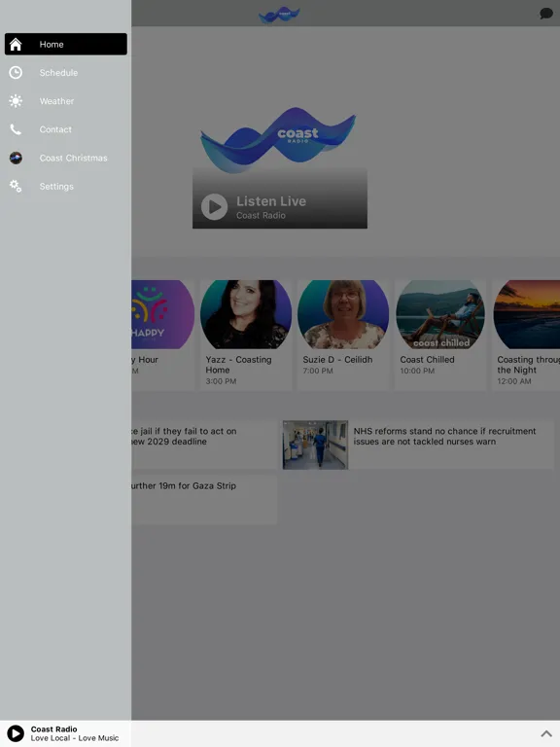This screenshot has width=560, height=747.
Task: Click the 3:00 PM show time
Action: (x=221, y=381)
